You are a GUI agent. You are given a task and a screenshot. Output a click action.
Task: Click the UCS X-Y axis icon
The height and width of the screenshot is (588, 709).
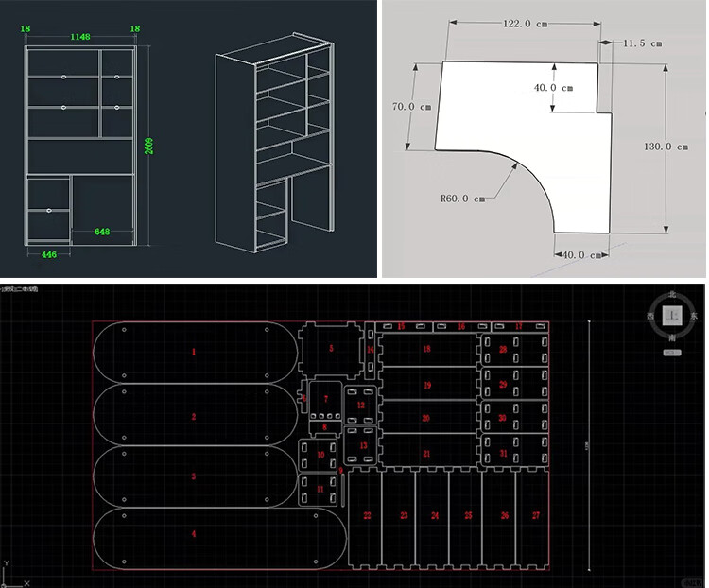click(x=14, y=575)
